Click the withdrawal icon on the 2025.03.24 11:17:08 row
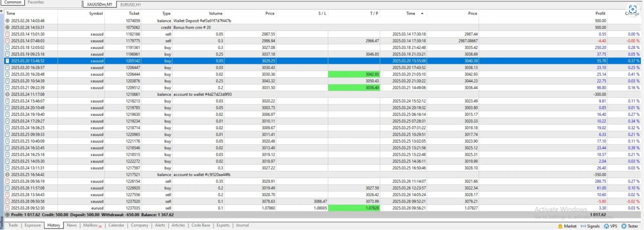644x230 pixels. (7, 94)
